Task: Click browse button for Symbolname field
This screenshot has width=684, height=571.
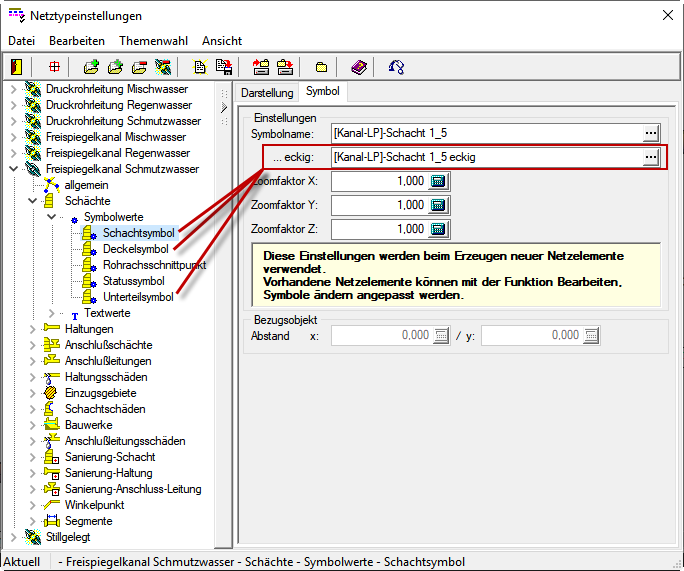Action: 651,133
